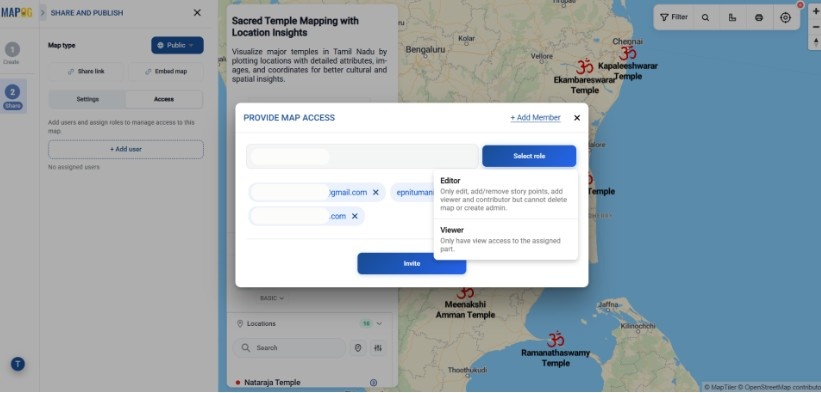Image resolution: width=821 pixels, height=393 pixels.
Task: Click the + Add user button
Action: pos(126,149)
